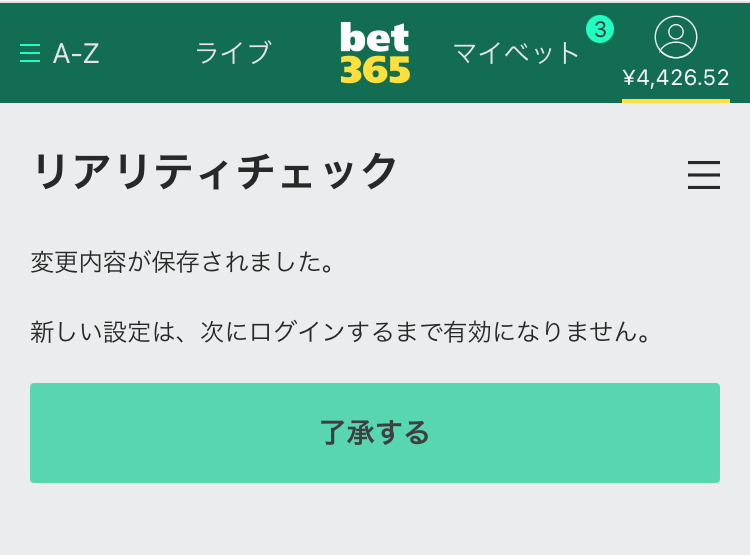Click the yellow underline beneath the balance
This screenshot has height=555, width=750.
point(676,101)
